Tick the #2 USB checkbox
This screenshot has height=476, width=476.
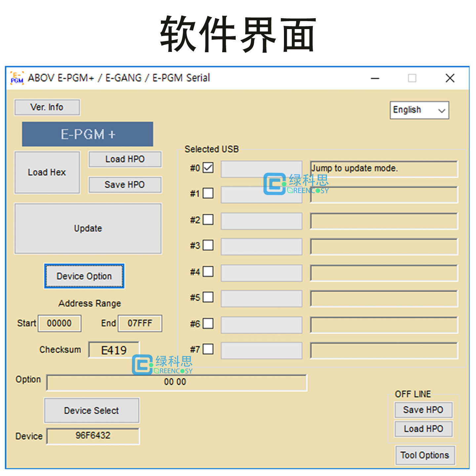pyautogui.click(x=208, y=219)
